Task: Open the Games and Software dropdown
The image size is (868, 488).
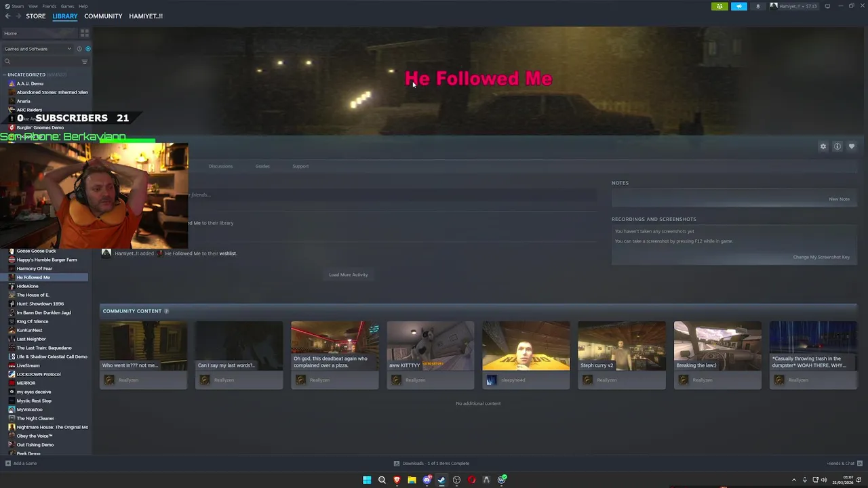Action: [x=37, y=49]
